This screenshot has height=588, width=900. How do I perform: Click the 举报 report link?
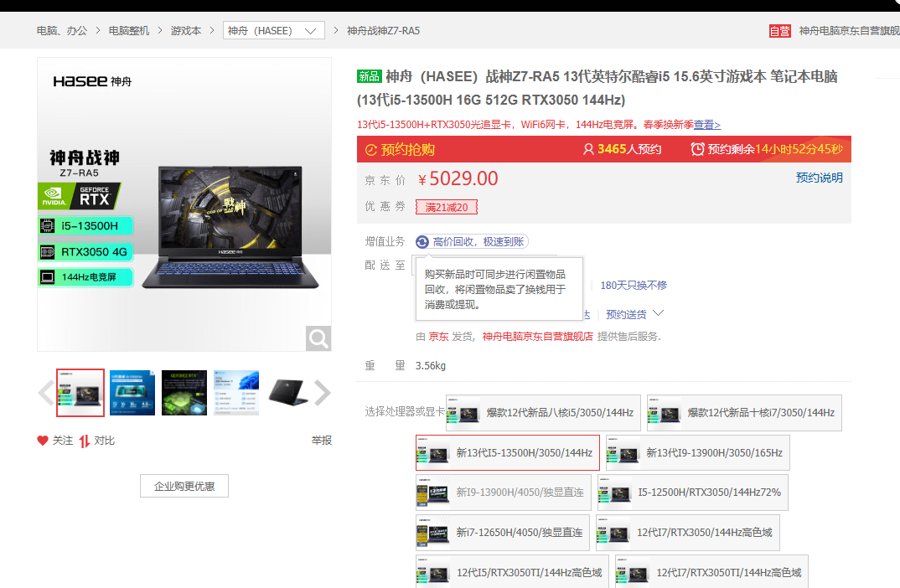322,441
